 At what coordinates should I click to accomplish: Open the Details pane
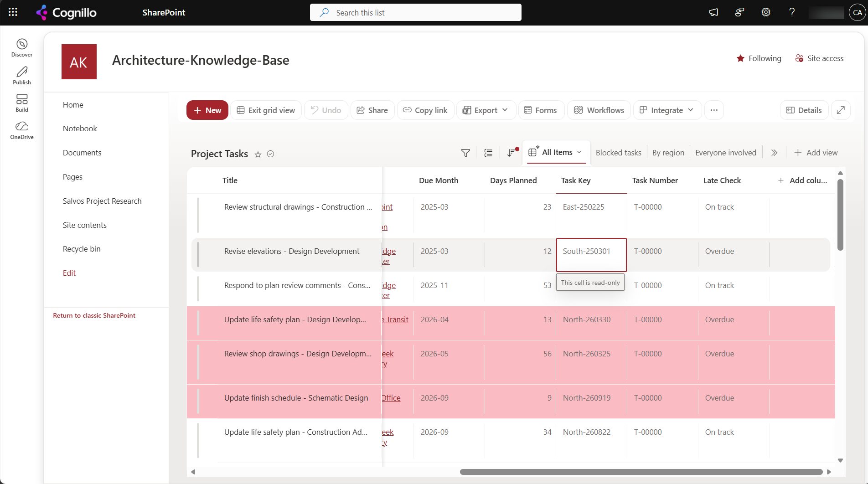click(804, 110)
